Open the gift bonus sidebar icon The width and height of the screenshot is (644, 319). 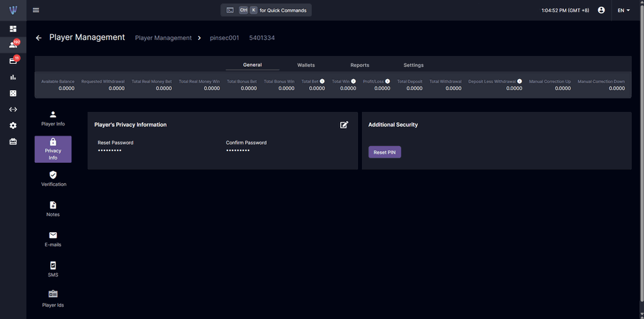point(13,141)
